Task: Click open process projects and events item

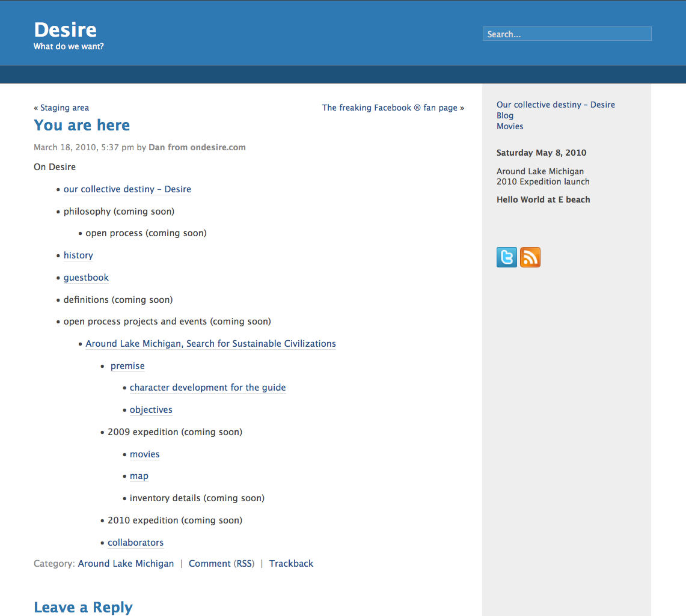Action: pyautogui.click(x=167, y=322)
